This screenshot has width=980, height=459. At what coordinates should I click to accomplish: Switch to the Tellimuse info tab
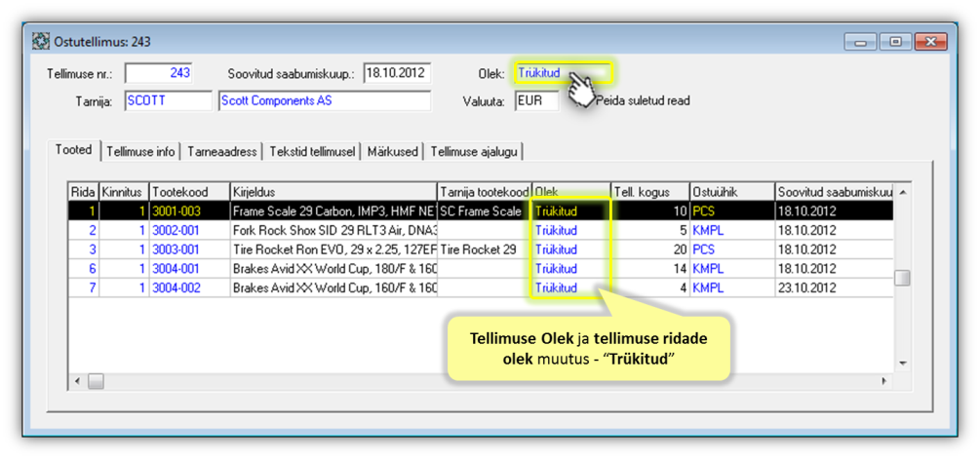[140, 152]
